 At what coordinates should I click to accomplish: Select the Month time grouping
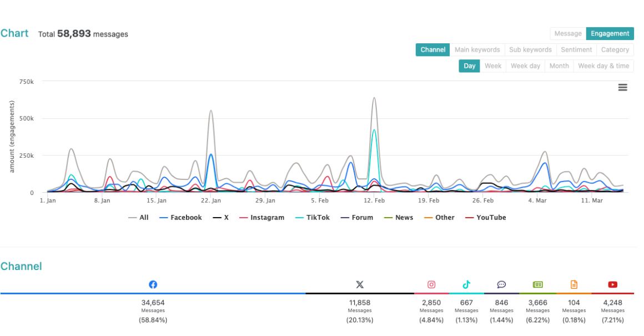(x=559, y=66)
